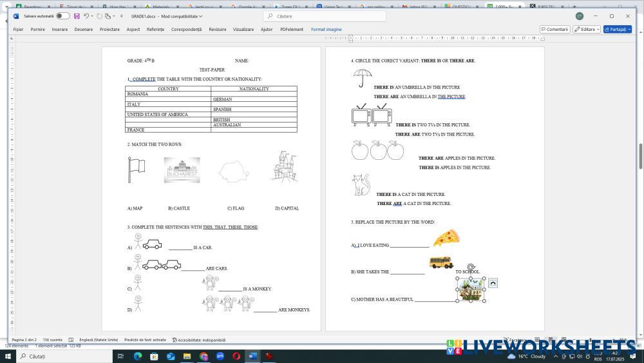Click the Save (floppy disk) icon

coord(77,16)
